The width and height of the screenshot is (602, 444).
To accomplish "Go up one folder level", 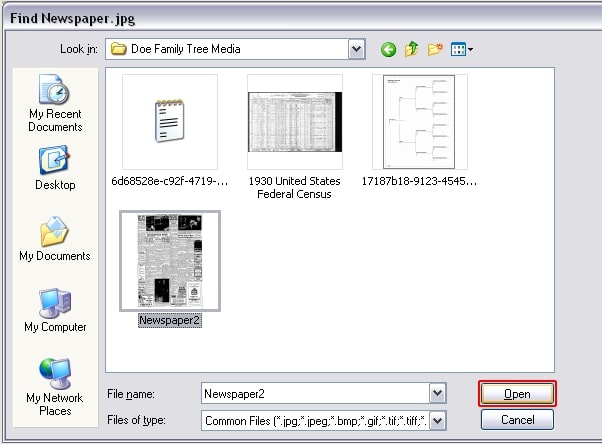I will [411, 49].
